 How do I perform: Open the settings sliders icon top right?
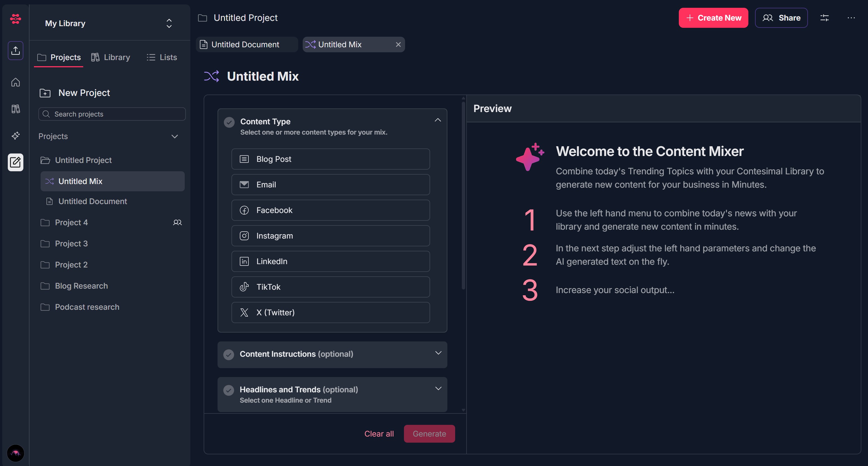(824, 18)
